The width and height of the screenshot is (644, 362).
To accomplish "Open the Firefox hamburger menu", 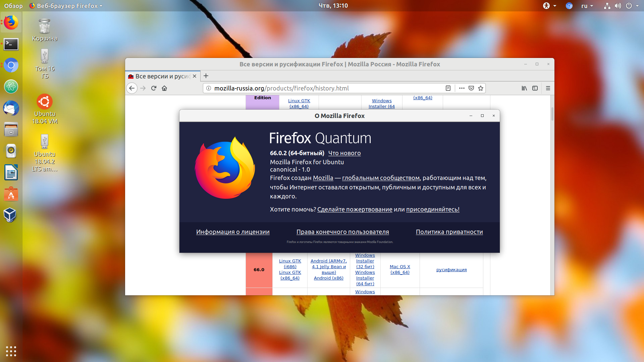I will [x=548, y=88].
